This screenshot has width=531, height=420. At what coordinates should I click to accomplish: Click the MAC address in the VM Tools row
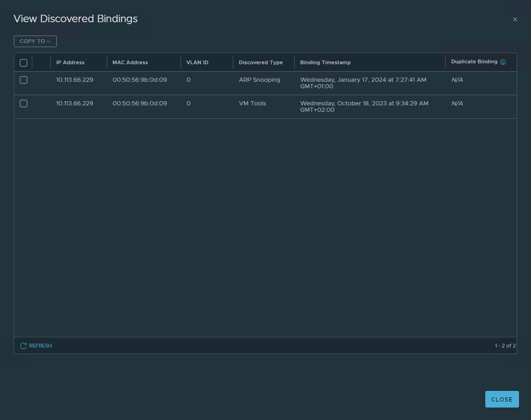pos(139,103)
